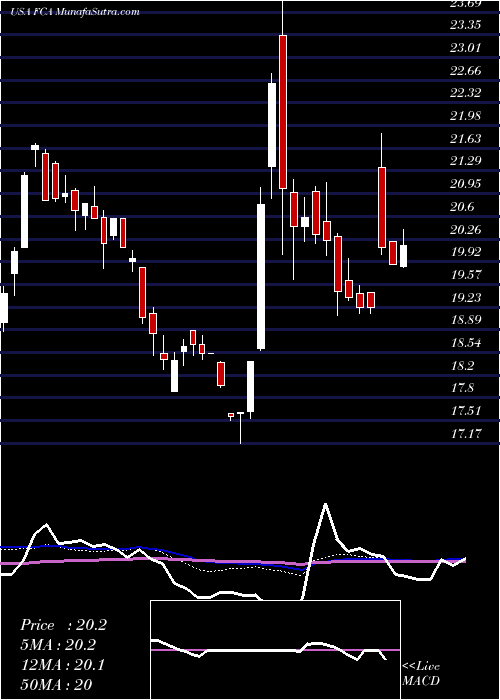The image size is (500, 700).
Task: Click the USA FCA MunafaSutra.com header text
Action: 75,12
